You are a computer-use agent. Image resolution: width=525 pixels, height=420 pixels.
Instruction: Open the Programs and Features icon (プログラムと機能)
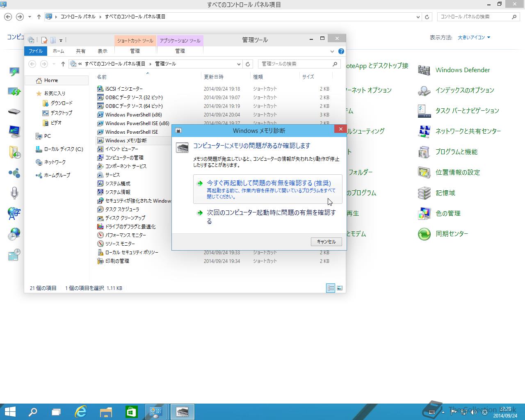[x=424, y=152]
